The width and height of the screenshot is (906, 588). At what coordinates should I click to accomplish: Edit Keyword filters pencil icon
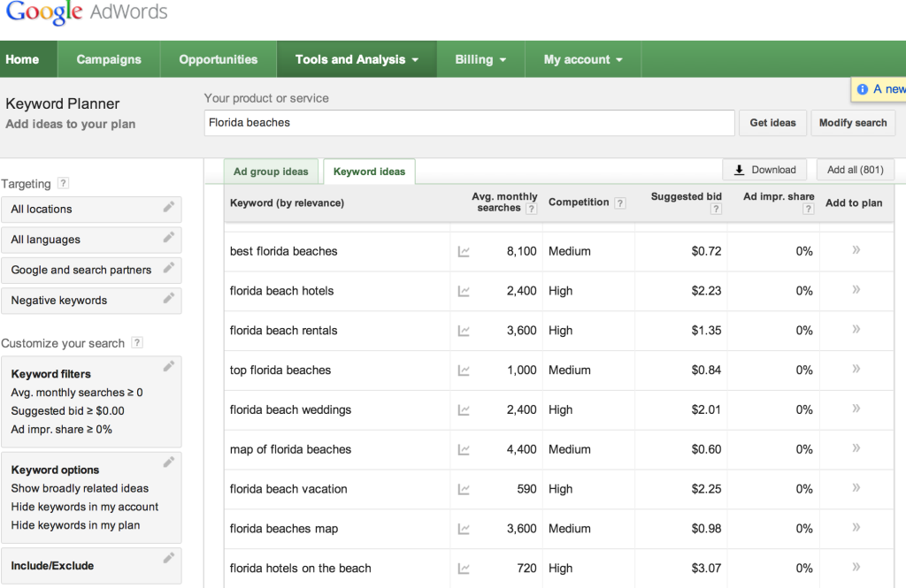pos(169,366)
